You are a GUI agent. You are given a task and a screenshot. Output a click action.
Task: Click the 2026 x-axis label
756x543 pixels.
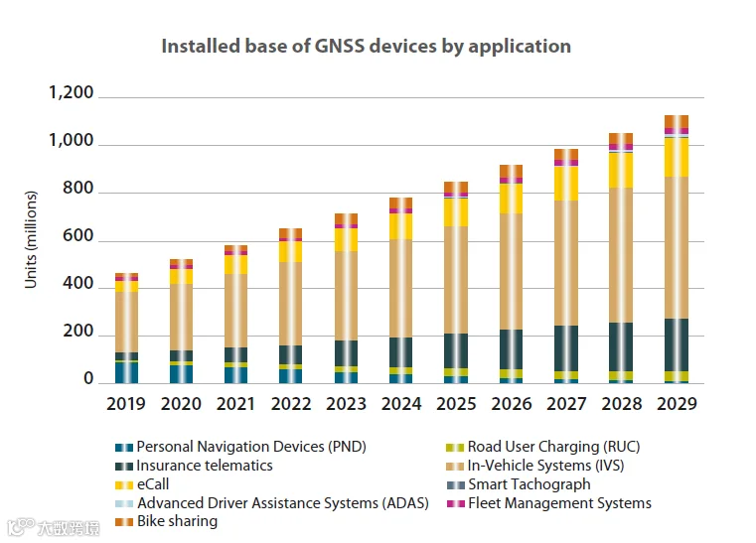[511, 404]
